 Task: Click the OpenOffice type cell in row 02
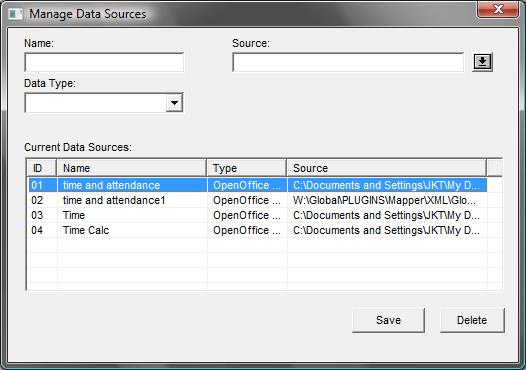tap(247, 200)
